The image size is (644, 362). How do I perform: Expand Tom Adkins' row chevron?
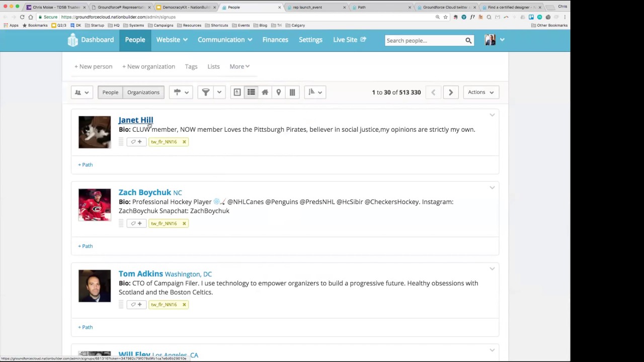point(492,269)
